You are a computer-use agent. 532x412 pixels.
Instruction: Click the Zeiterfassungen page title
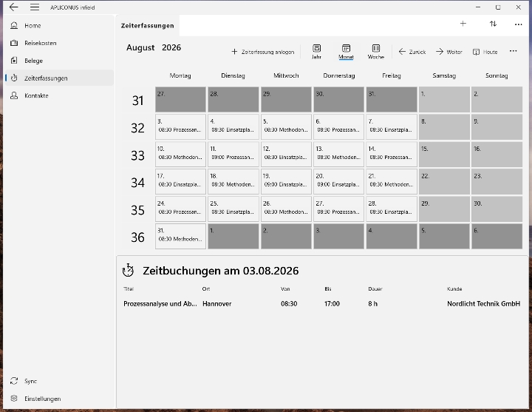[x=148, y=25]
